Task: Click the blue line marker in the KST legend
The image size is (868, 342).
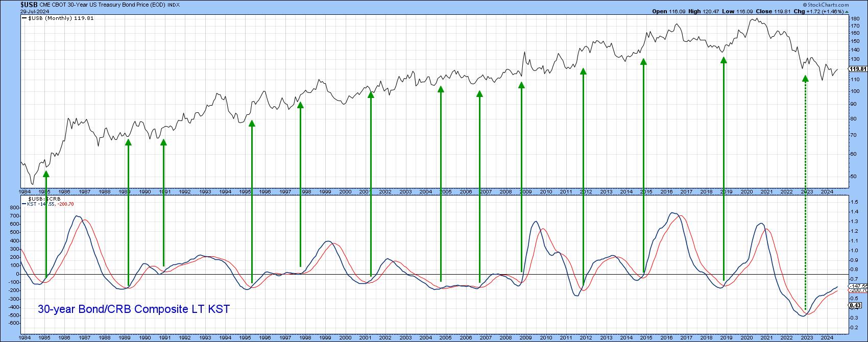Action: [x=23, y=204]
